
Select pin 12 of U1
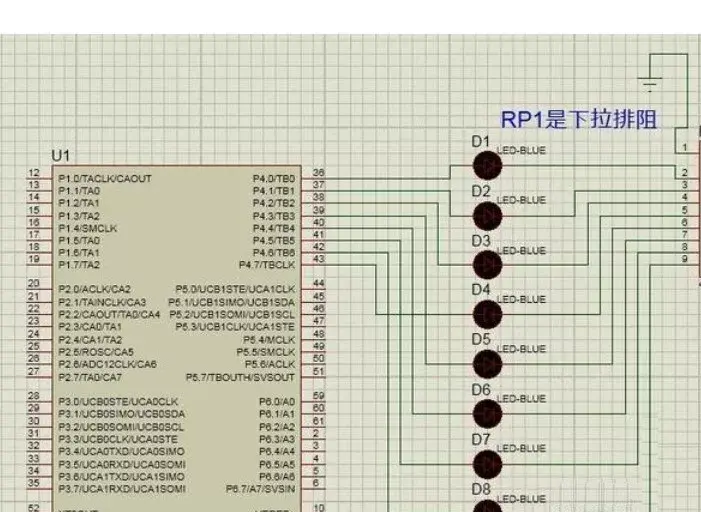tap(34, 173)
